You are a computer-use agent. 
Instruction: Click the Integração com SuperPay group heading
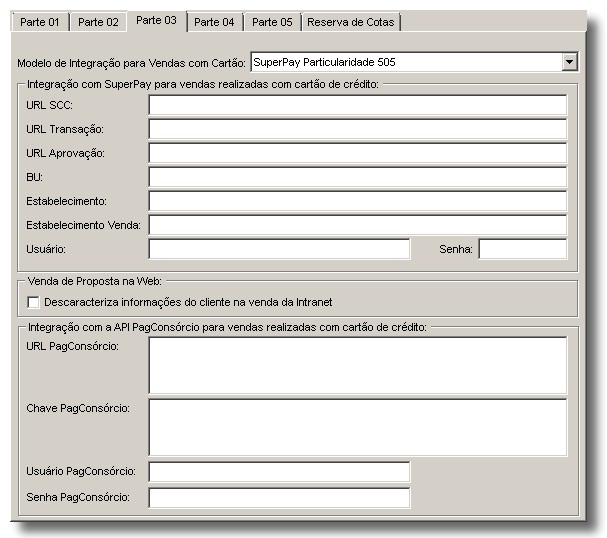point(203,84)
